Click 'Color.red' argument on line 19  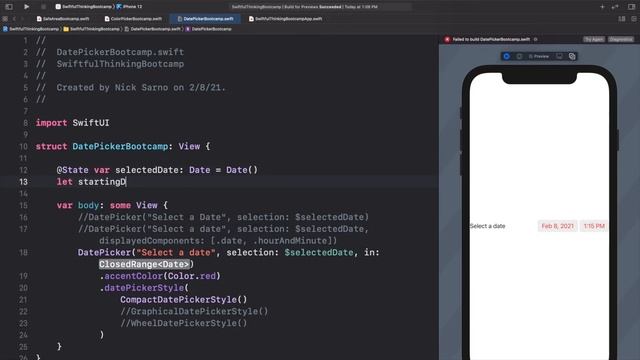192,276
